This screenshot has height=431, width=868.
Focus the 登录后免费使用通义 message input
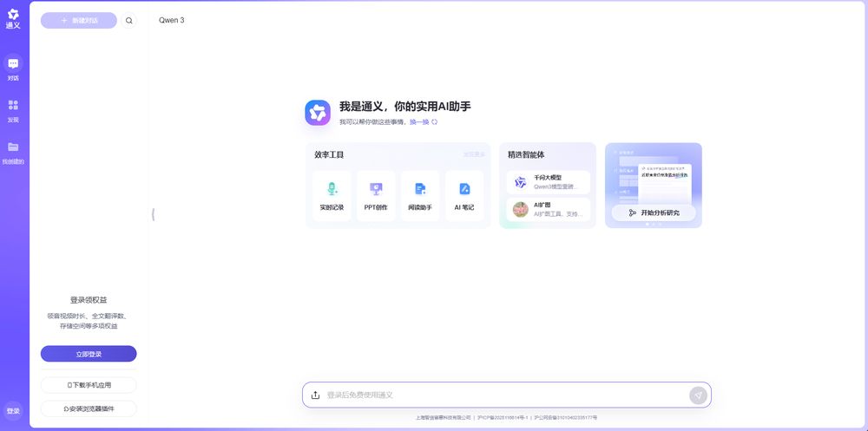point(503,395)
